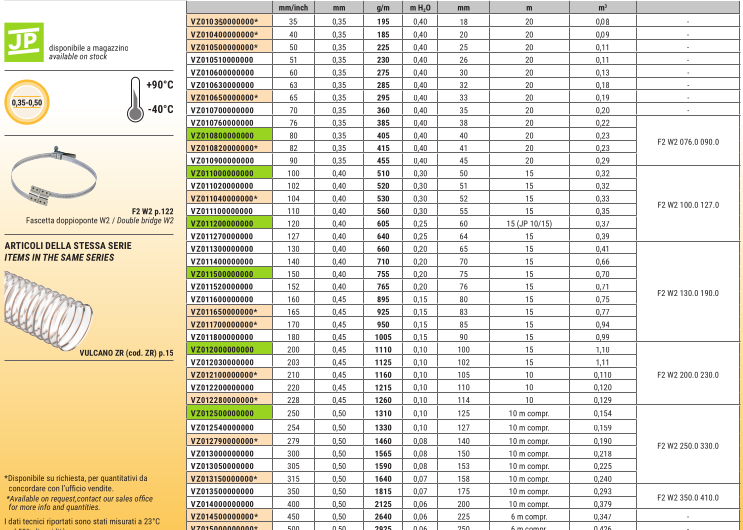This screenshot has width=743, height=530.
Task: Click the g/m column header
Action: [x=383, y=7]
